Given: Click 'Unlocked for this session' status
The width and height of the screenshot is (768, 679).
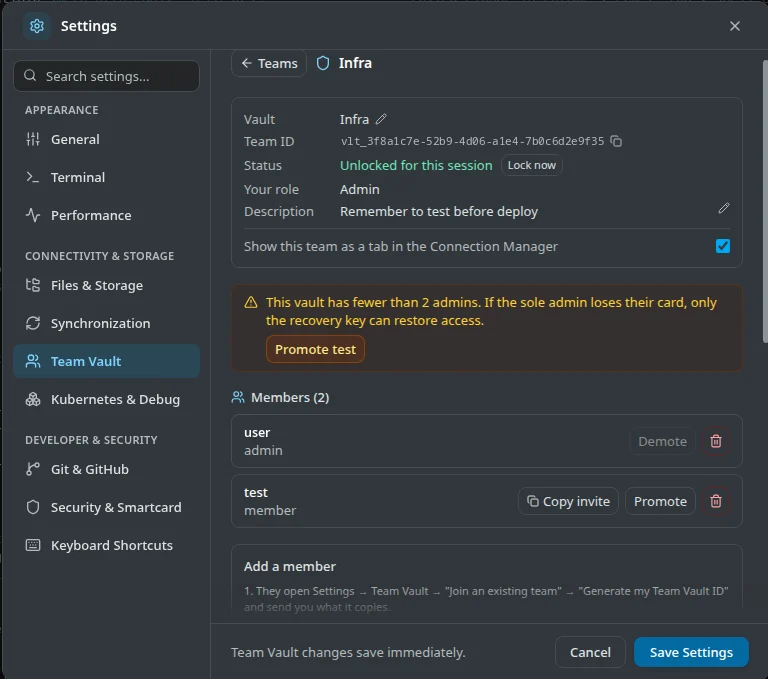Looking at the screenshot, I should 416,166.
